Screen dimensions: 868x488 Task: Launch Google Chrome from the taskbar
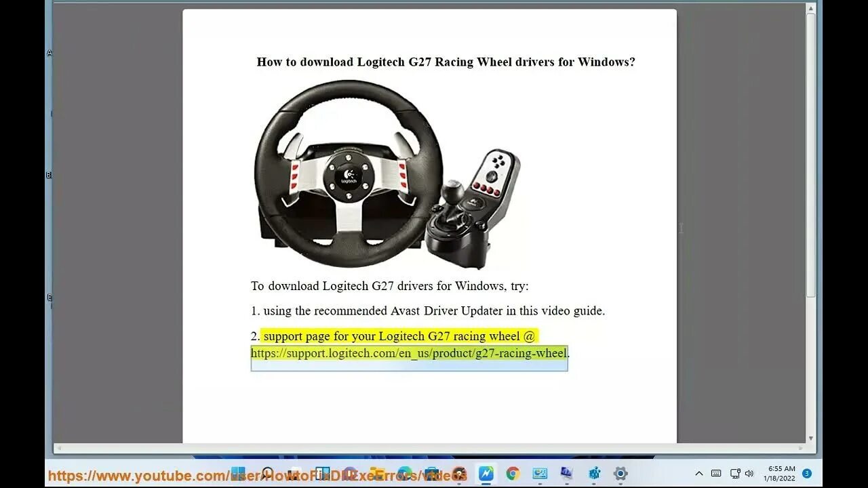[513, 474]
